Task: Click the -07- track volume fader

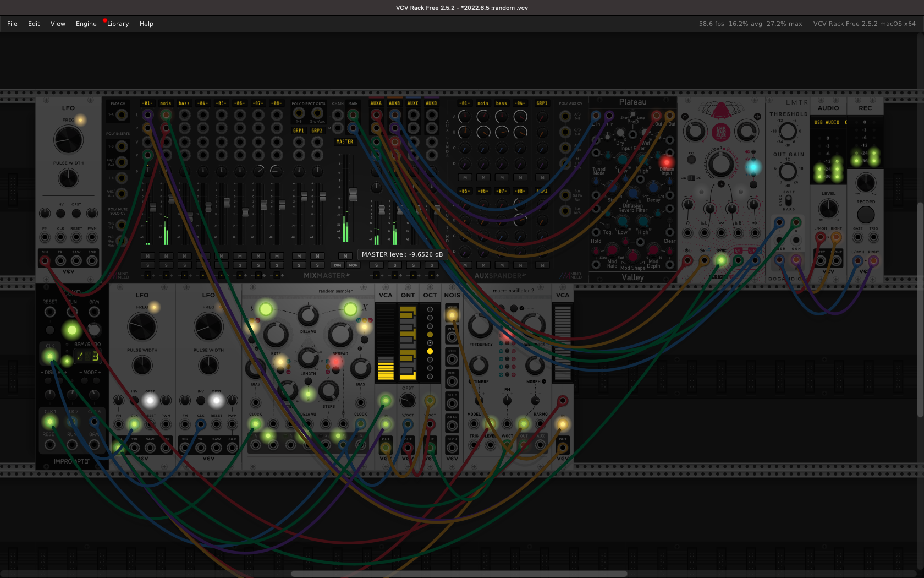Action: click(x=264, y=205)
